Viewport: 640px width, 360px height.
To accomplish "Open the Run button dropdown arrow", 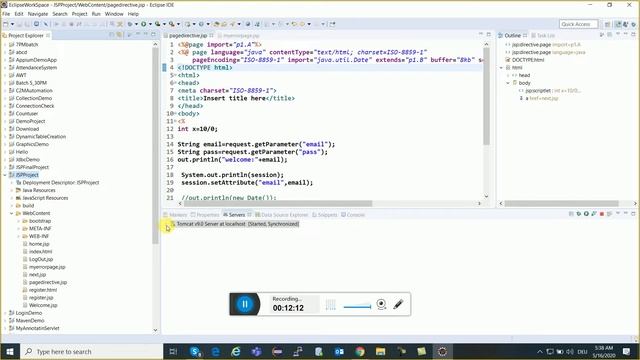I will (x=150, y=24).
